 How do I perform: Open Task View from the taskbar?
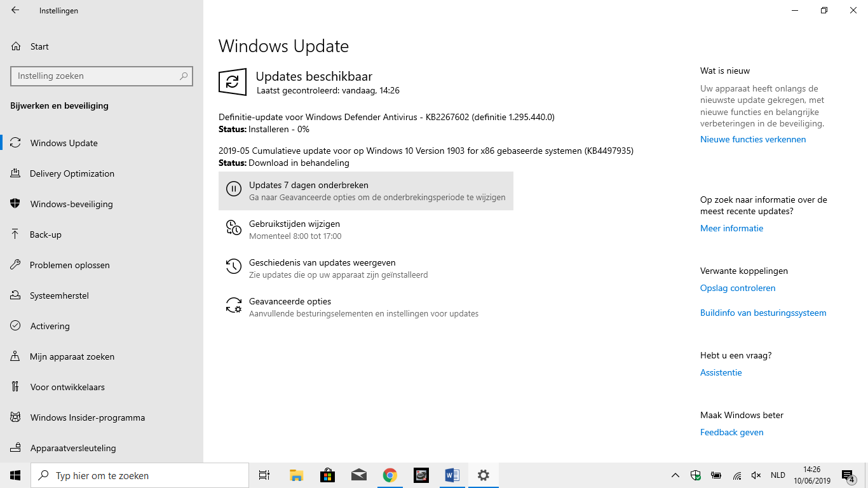[264, 475]
